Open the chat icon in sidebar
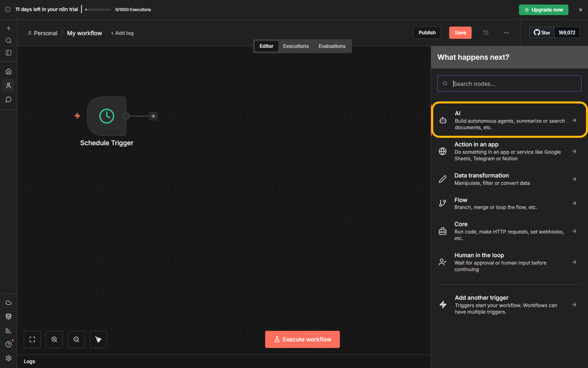588x368 pixels. (x=9, y=99)
